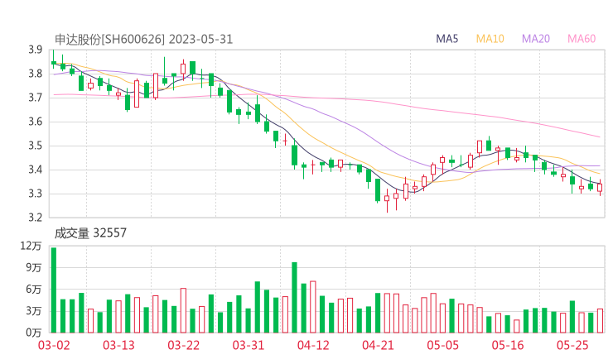
Task: Click the MA10 legend label
Action: click(490, 39)
